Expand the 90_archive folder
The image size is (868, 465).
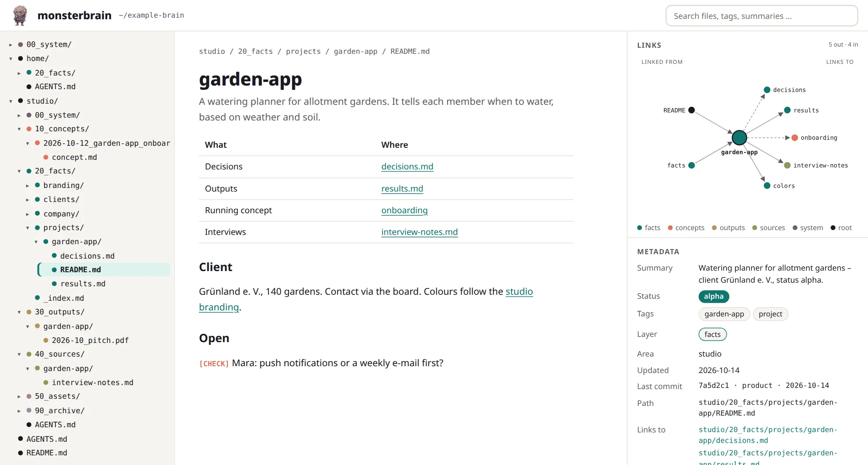click(19, 411)
